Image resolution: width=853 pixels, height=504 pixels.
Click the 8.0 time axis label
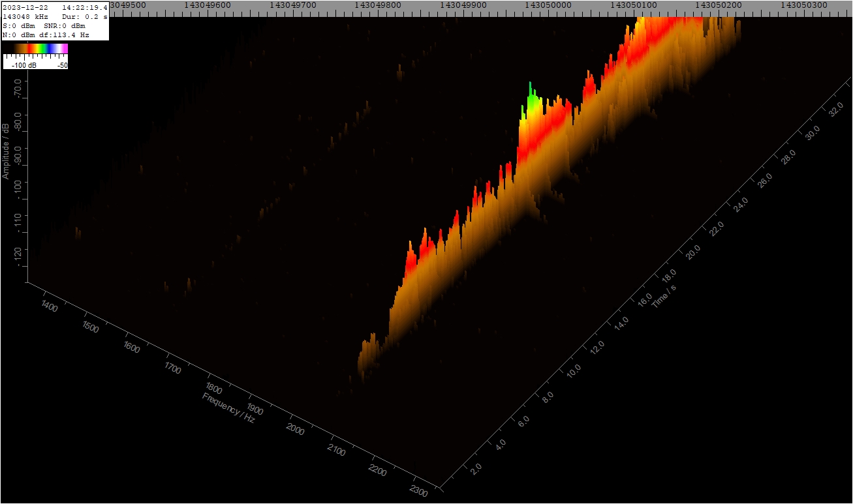coord(548,396)
